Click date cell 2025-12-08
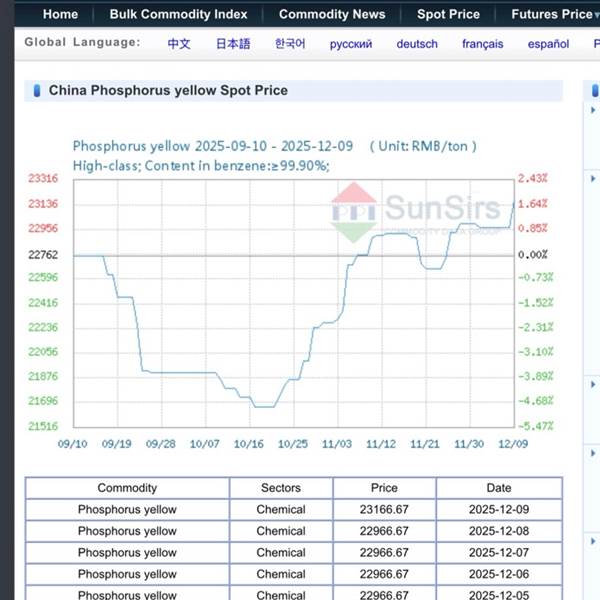The image size is (600, 600). 499,531
